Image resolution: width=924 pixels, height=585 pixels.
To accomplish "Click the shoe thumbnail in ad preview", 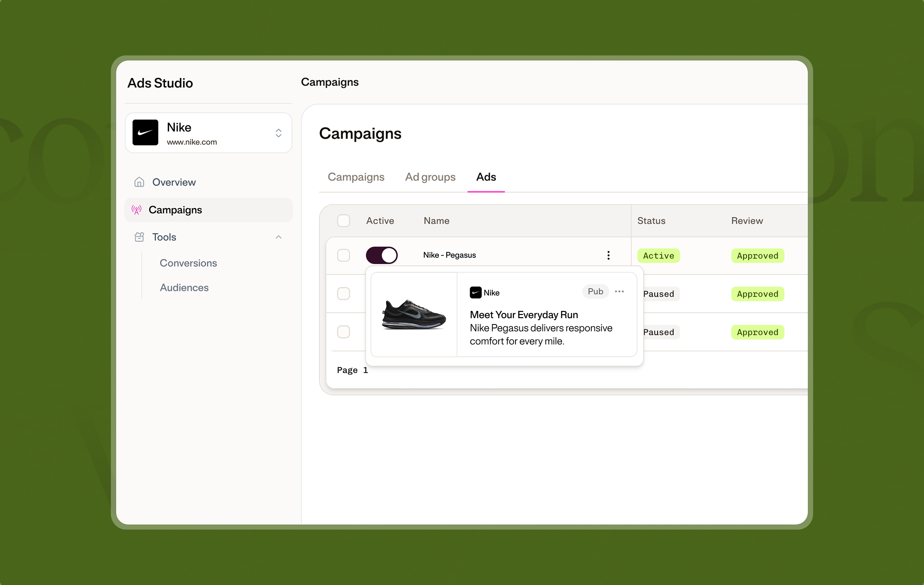I will point(414,314).
